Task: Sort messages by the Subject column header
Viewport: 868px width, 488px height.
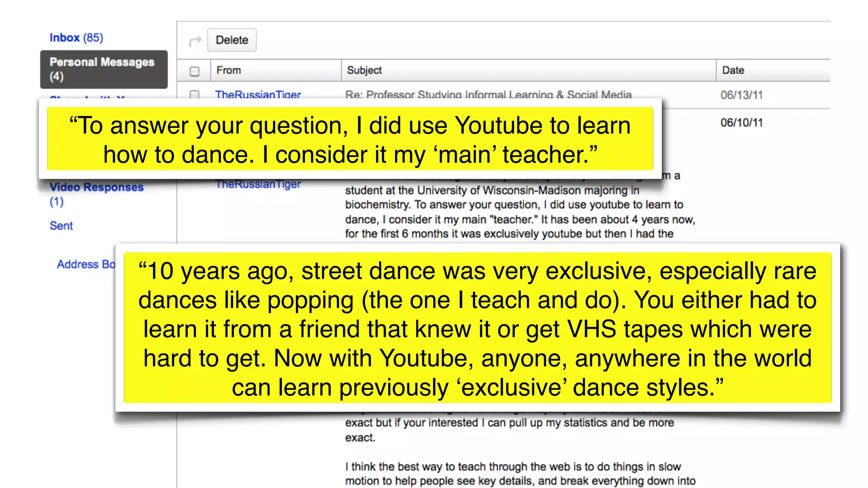Action: coord(364,70)
